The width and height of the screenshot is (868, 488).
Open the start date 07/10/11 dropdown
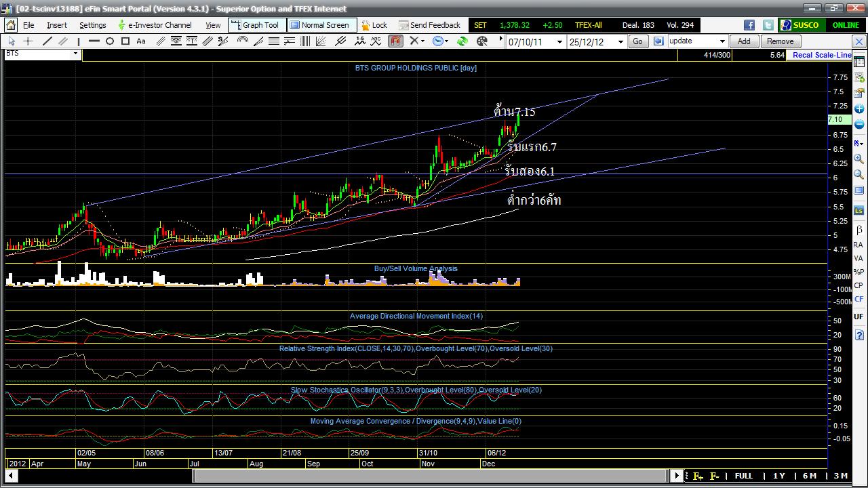click(x=559, y=41)
